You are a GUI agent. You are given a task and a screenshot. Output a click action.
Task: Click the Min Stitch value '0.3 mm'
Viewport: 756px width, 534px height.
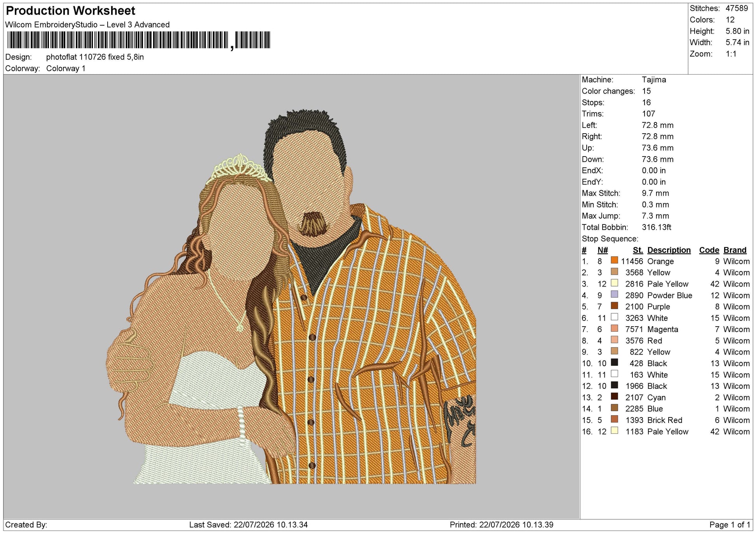[x=655, y=205]
